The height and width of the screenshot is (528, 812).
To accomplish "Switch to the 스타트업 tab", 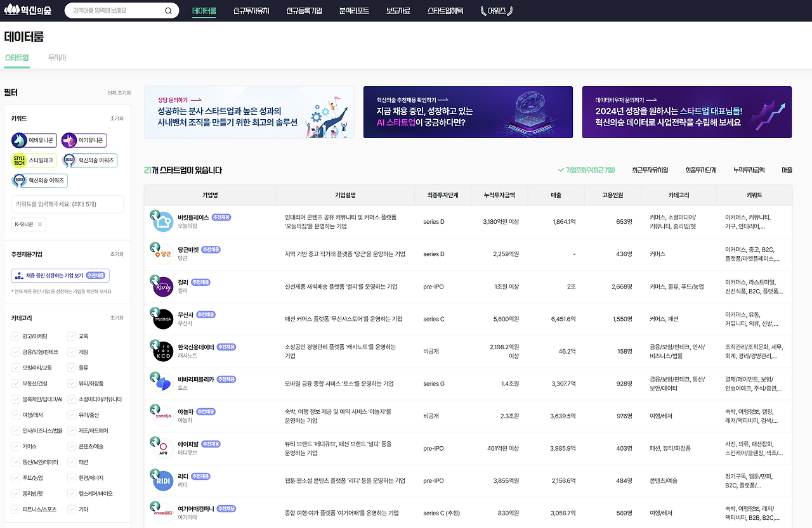I will (x=17, y=58).
